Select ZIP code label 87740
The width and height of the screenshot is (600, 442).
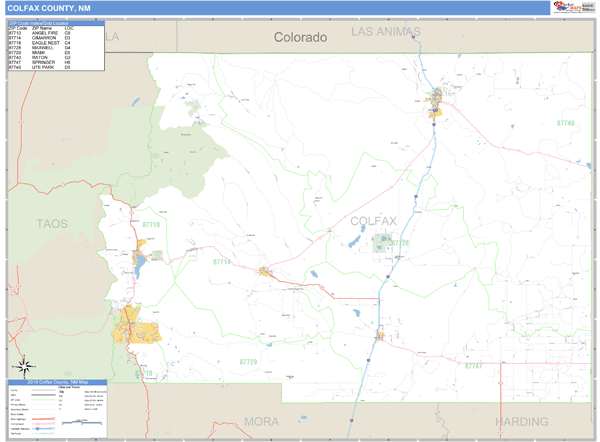click(x=566, y=123)
